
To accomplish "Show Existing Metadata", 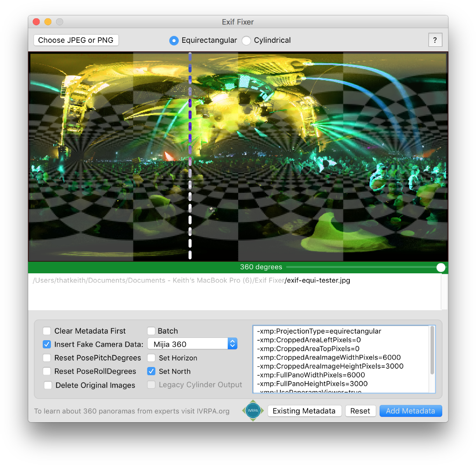I will coord(304,411).
